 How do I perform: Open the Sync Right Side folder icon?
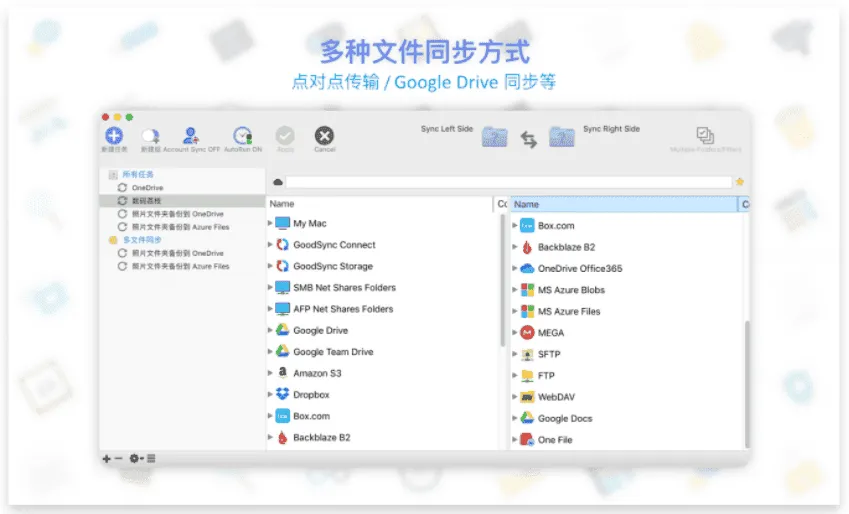tap(562, 137)
